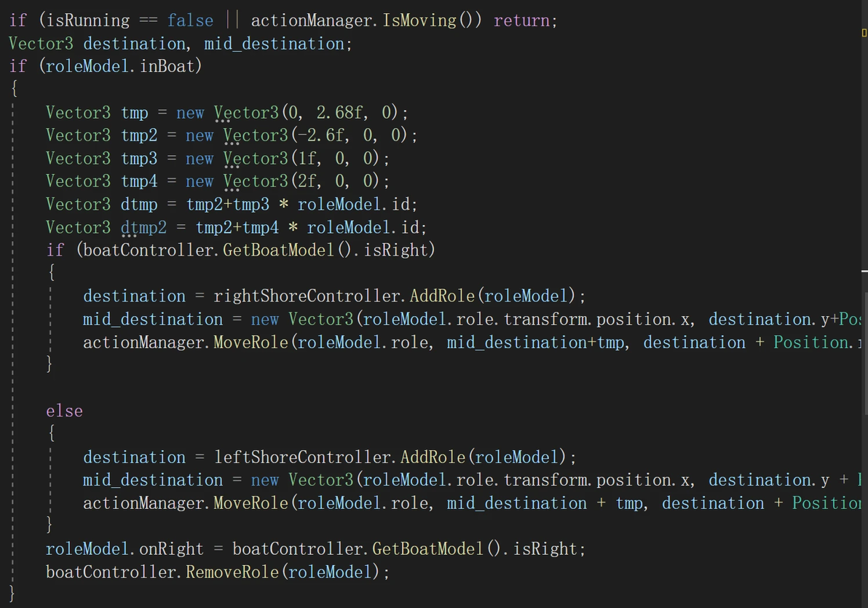Click the yellow marker in the scrollbar margin
The width and height of the screenshot is (868, 608).
pos(864,33)
